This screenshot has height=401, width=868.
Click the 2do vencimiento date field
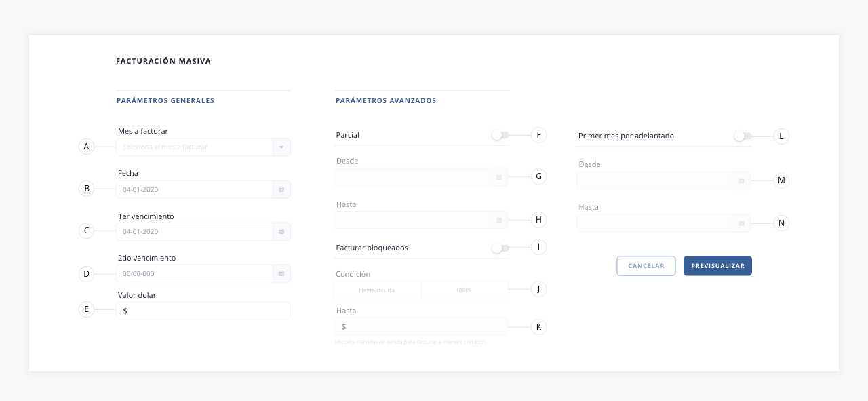pos(203,273)
